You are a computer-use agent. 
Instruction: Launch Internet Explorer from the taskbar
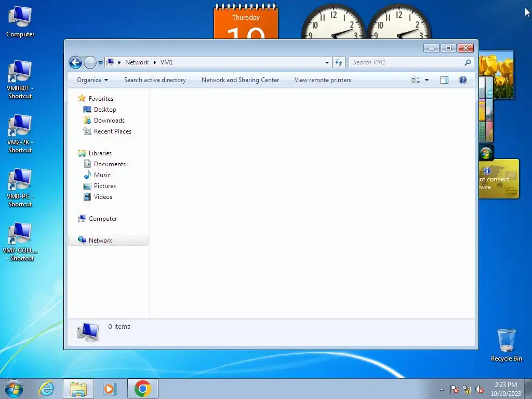pos(46,389)
